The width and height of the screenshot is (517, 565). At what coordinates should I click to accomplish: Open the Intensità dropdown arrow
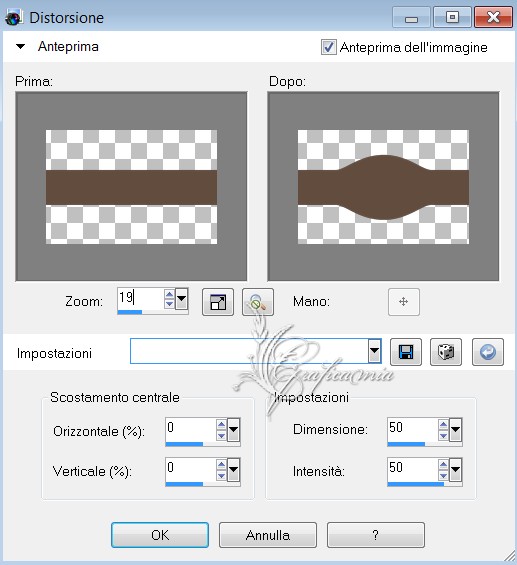(455, 470)
